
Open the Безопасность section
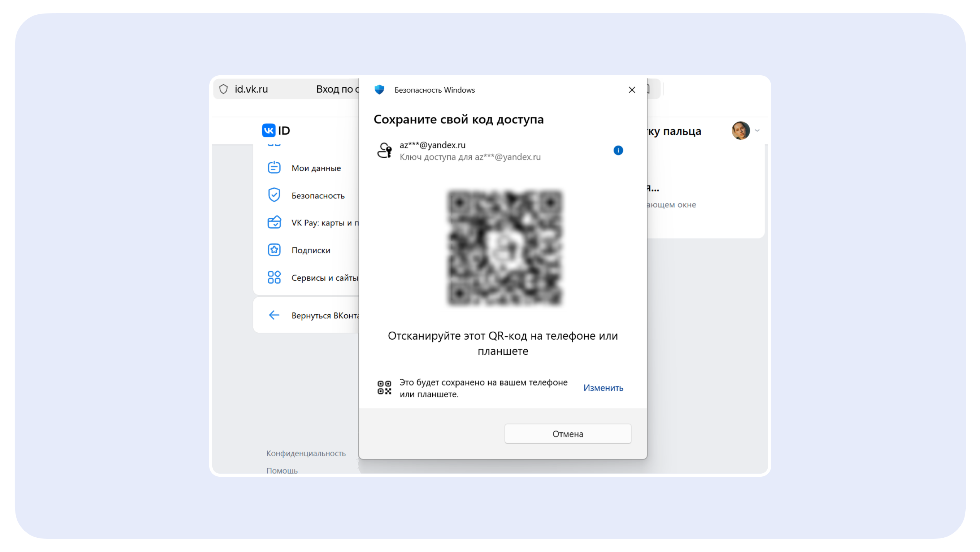coord(318,196)
